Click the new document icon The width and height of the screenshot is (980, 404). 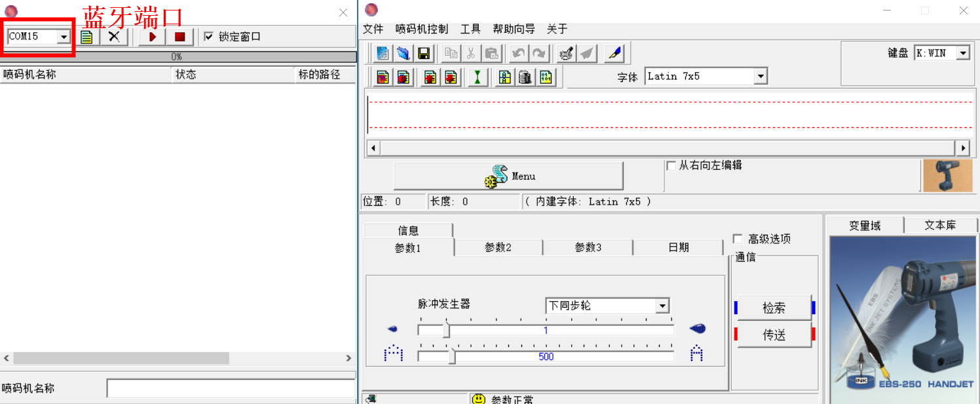pos(383,53)
